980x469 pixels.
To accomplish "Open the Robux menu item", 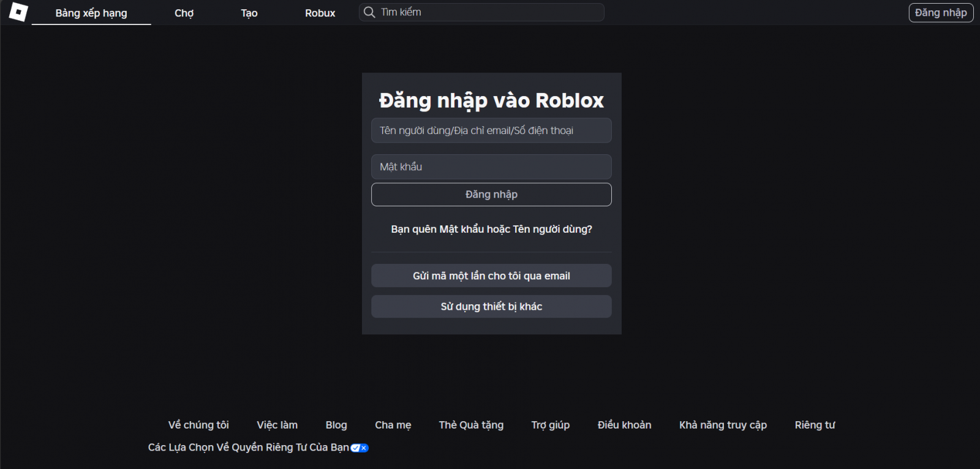I will [320, 13].
